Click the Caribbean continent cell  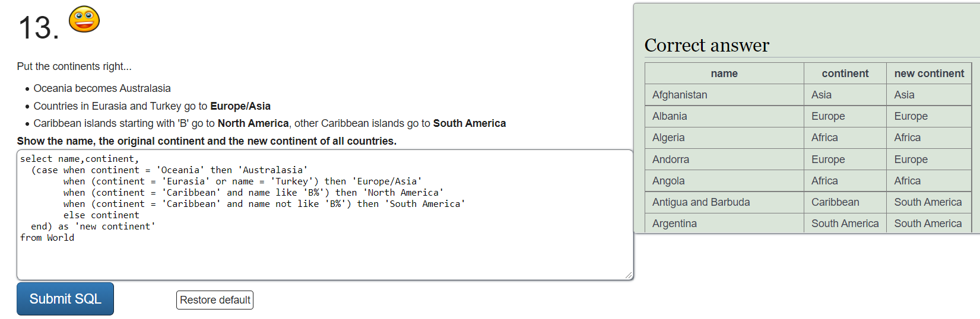[845, 202]
